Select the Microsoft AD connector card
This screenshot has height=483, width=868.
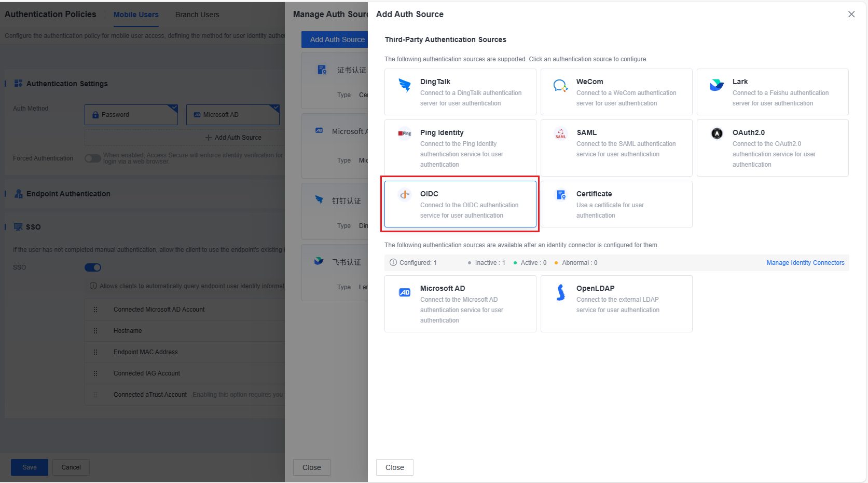coord(460,304)
